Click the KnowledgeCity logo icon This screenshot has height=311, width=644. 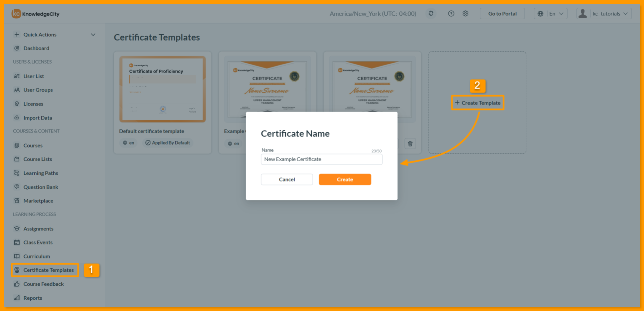(16, 14)
